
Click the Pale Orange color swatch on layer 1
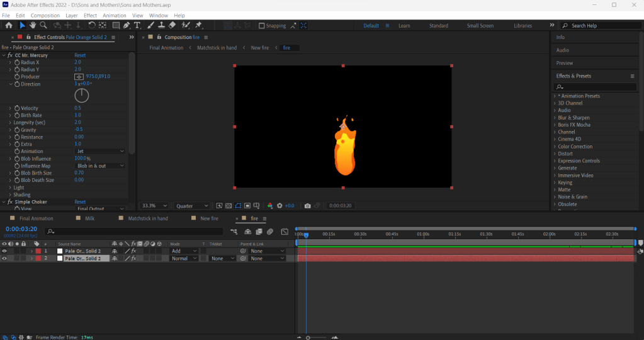[x=60, y=251]
